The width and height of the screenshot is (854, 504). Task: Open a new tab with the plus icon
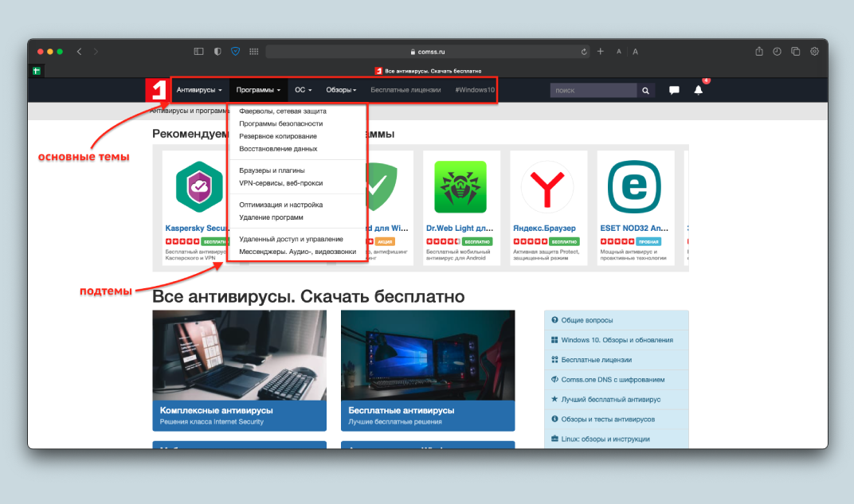[x=600, y=52]
